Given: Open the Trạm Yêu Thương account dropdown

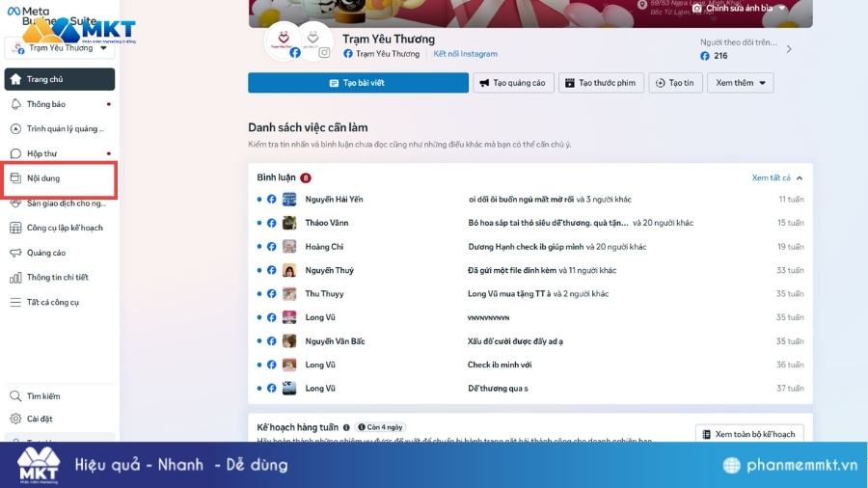Looking at the screenshot, I should (x=59, y=48).
